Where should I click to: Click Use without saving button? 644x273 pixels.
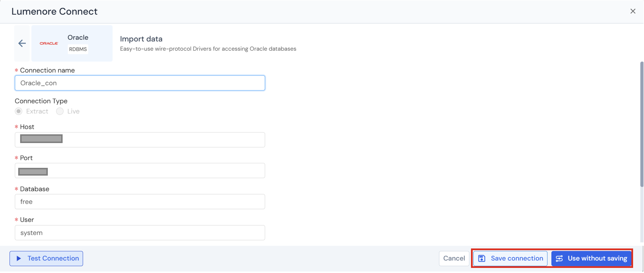(x=592, y=258)
